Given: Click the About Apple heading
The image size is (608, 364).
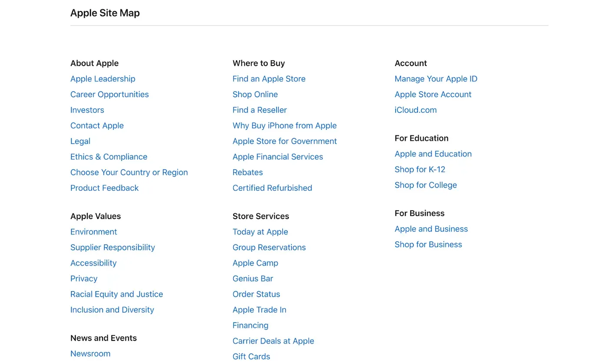Looking at the screenshot, I should pyautogui.click(x=94, y=63).
